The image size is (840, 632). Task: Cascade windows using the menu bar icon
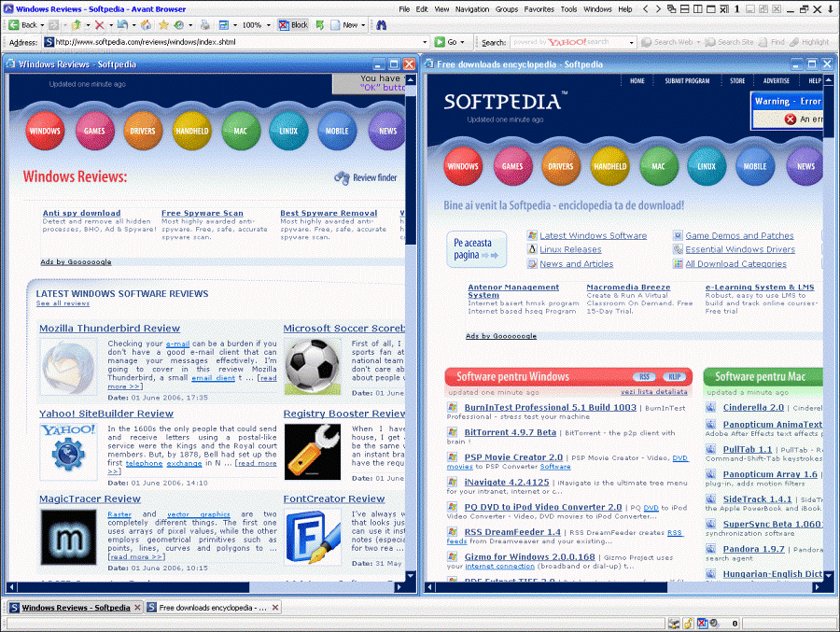click(x=672, y=9)
